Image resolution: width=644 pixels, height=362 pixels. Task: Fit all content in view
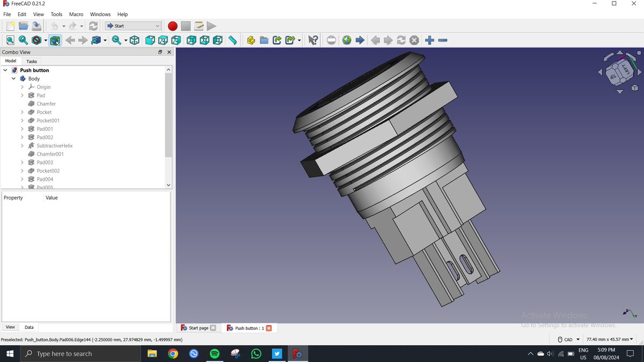(10, 40)
